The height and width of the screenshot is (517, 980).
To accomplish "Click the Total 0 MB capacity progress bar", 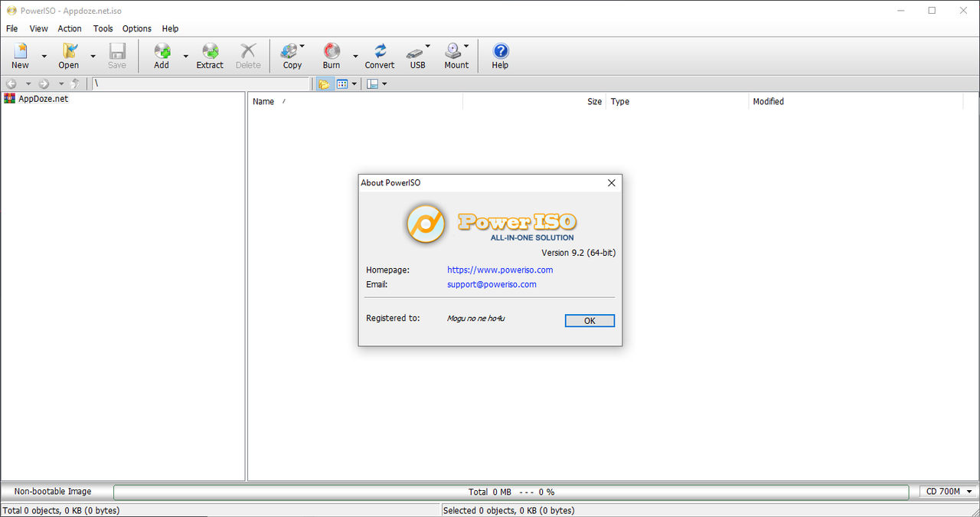I will coord(511,492).
